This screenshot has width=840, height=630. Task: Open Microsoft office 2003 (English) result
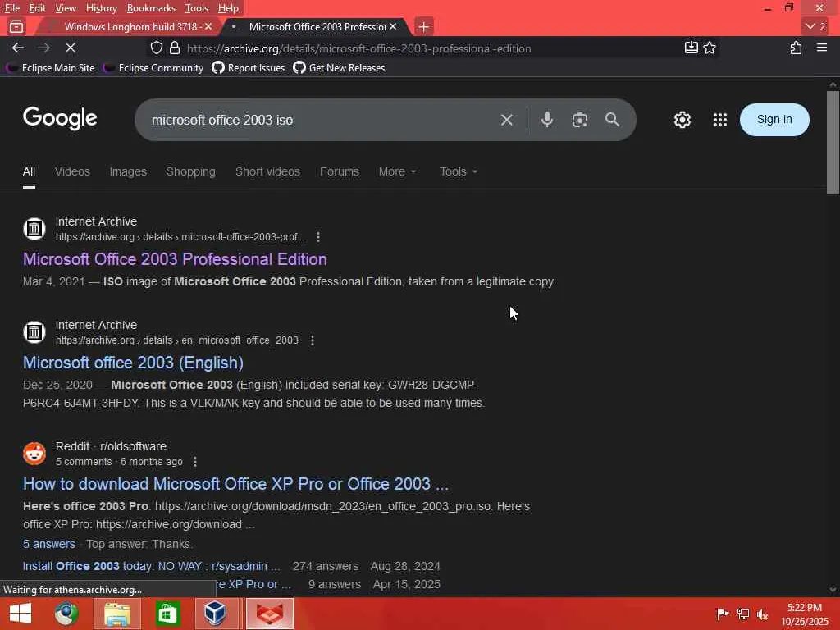tap(133, 363)
